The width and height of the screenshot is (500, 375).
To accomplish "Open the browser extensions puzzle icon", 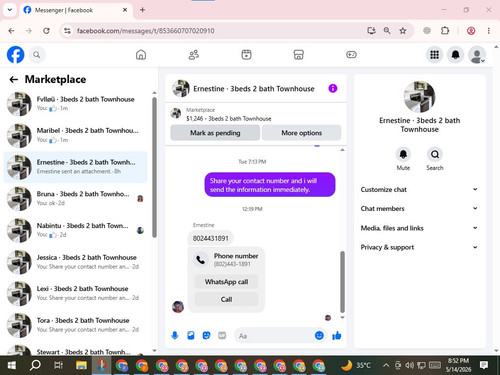I will (445, 31).
